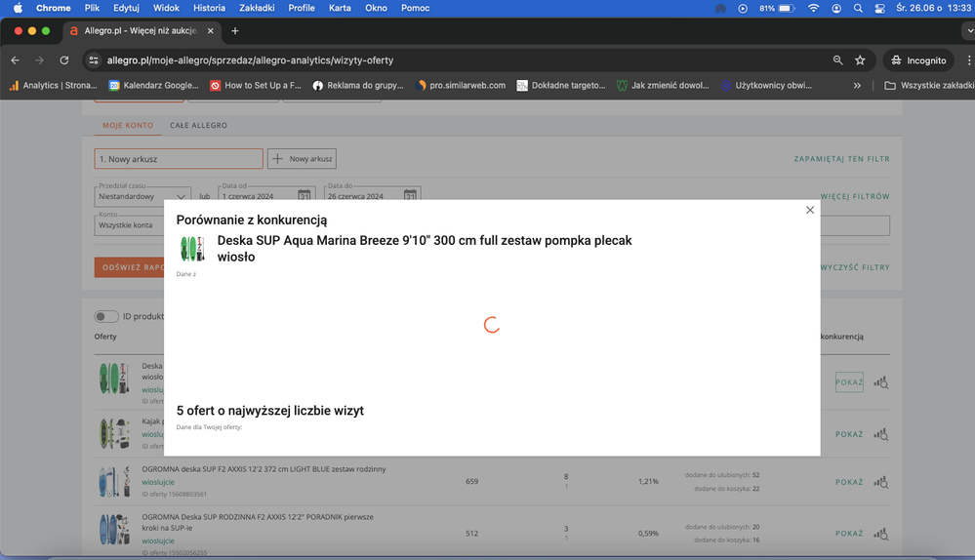This screenshot has height=560, width=975.
Task: Open Kalendarz Google bookmark
Action: pyautogui.click(x=153, y=86)
